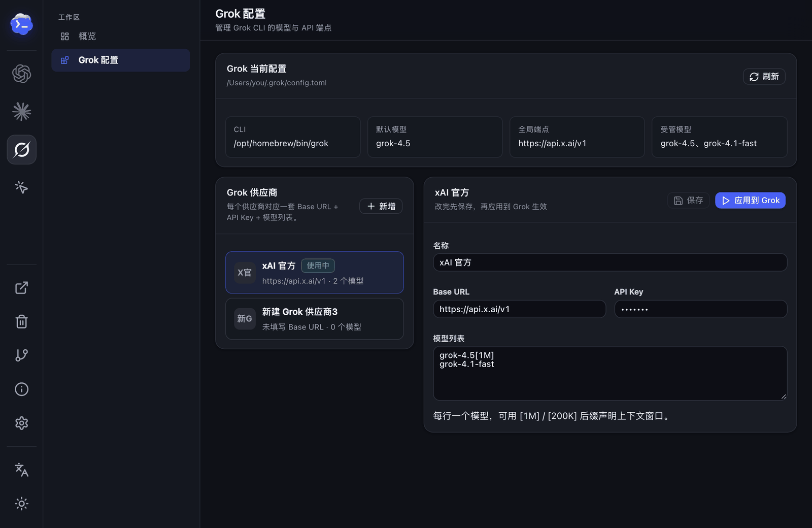The image size is (812, 528).
Task: Open the settings gear icon
Action: pyautogui.click(x=21, y=423)
